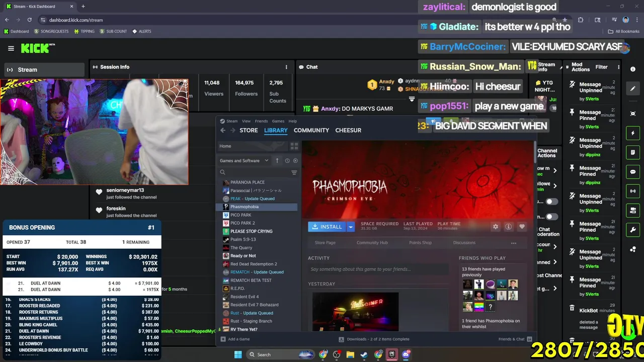Open the Games menu in Steam
The width and height of the screenshot is (644, 362).
[278, 121]
